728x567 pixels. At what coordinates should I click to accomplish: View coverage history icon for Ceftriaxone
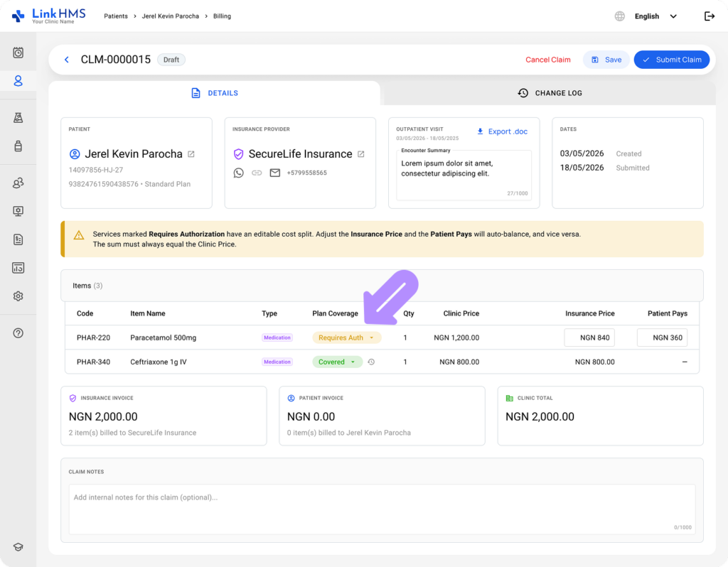click(371, 362)
